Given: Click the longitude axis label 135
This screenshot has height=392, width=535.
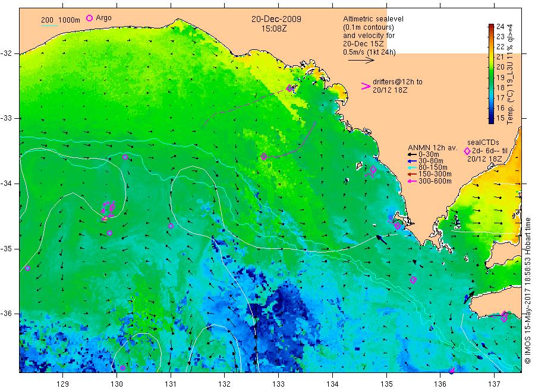Looking at the screenshot, I should coord(386,384).
